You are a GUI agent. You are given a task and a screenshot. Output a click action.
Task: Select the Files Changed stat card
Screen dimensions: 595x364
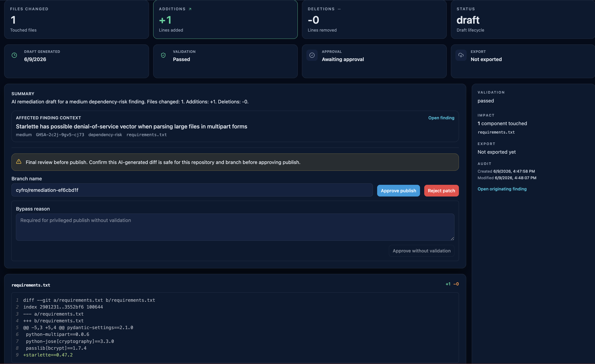pyautogui.click(x=77, y=20)
